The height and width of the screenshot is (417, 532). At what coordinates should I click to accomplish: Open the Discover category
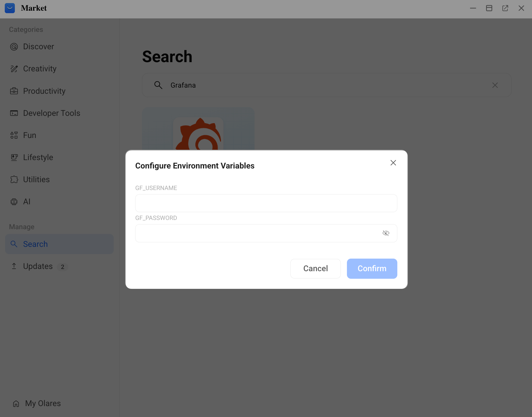(38, 46)
